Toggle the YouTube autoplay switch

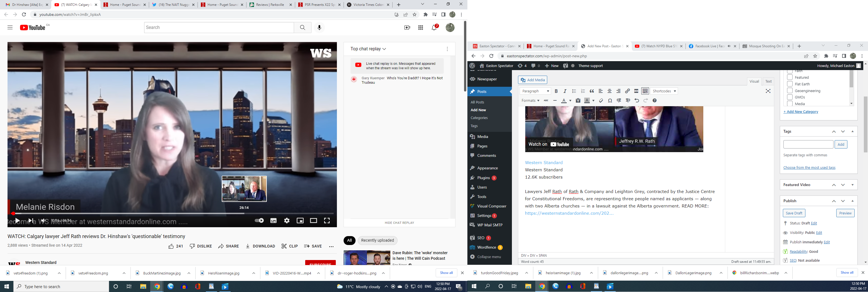click(259, 221)
